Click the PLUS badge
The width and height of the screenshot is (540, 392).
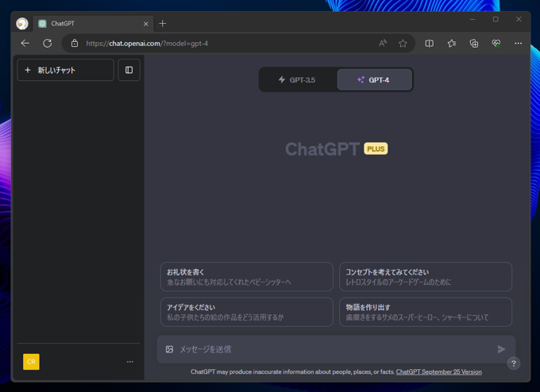click(x=376, y=148)
